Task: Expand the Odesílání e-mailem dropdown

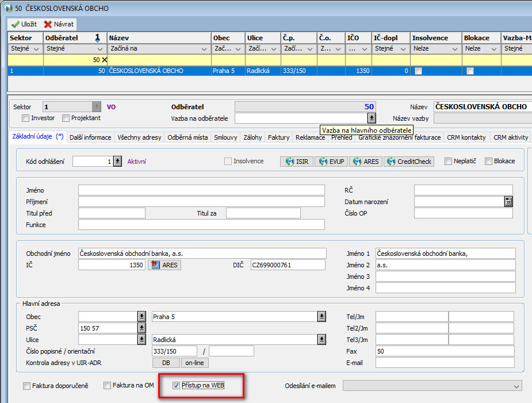Action: pyautogui.click(x=516, y=386)
